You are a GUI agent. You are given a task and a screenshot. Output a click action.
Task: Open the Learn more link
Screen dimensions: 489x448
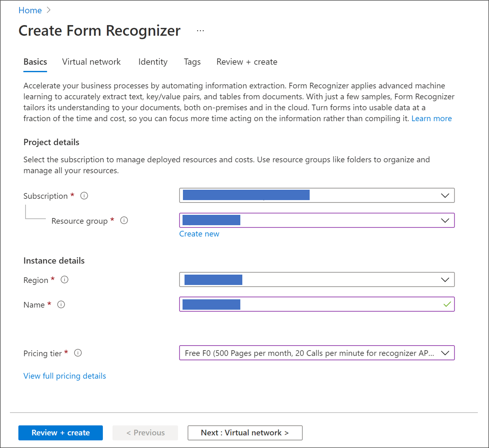click(431, 118)
